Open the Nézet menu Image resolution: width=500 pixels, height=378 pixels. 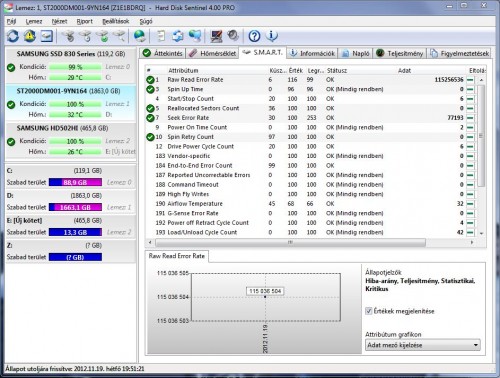click(59, 21)
